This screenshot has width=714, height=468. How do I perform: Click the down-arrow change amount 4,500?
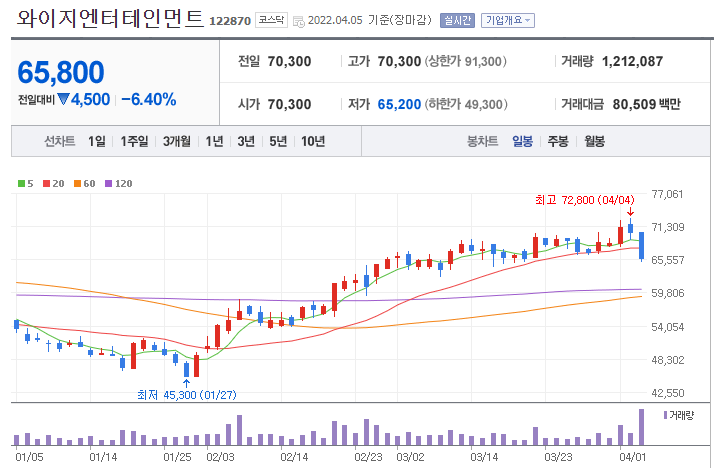[x=84, y=99]
